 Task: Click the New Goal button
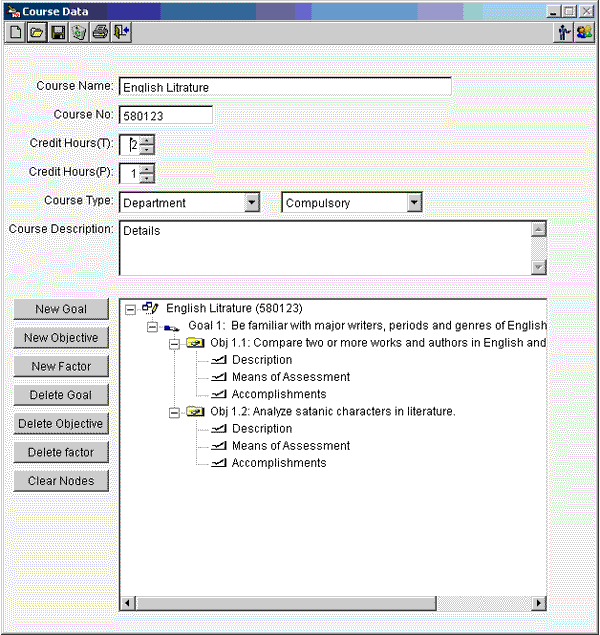[61, 309]
